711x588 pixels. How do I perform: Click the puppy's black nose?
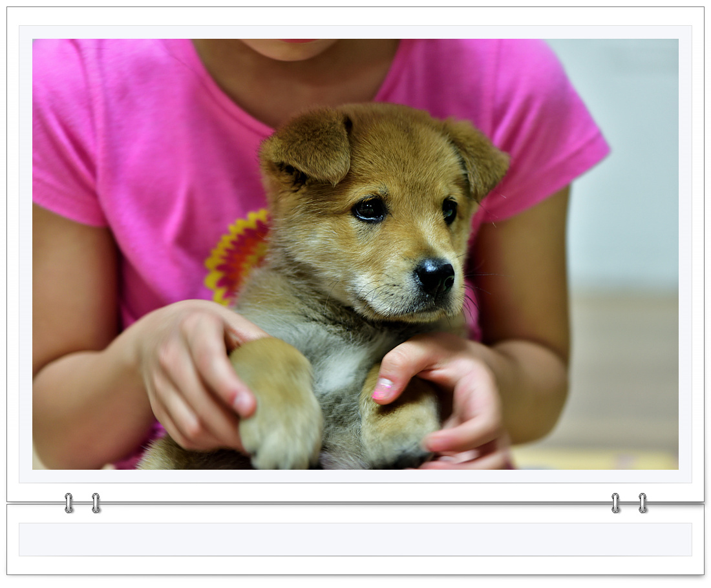point(435,277)
